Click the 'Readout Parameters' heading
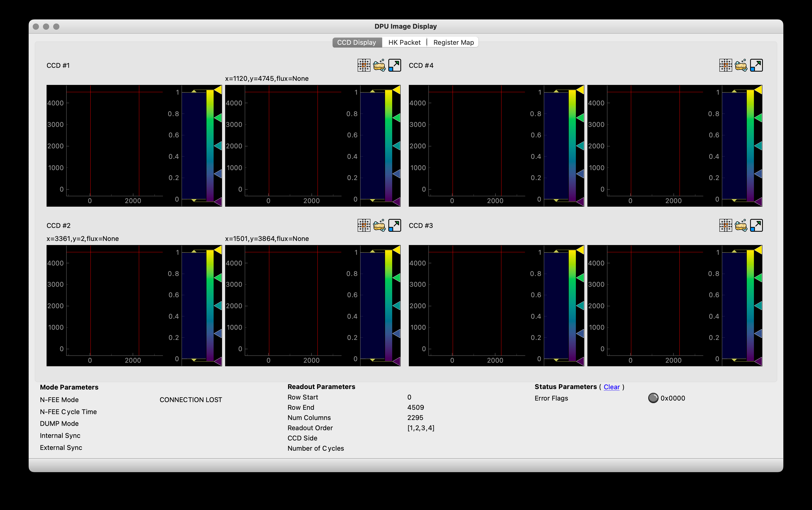 tap(321, 387)
